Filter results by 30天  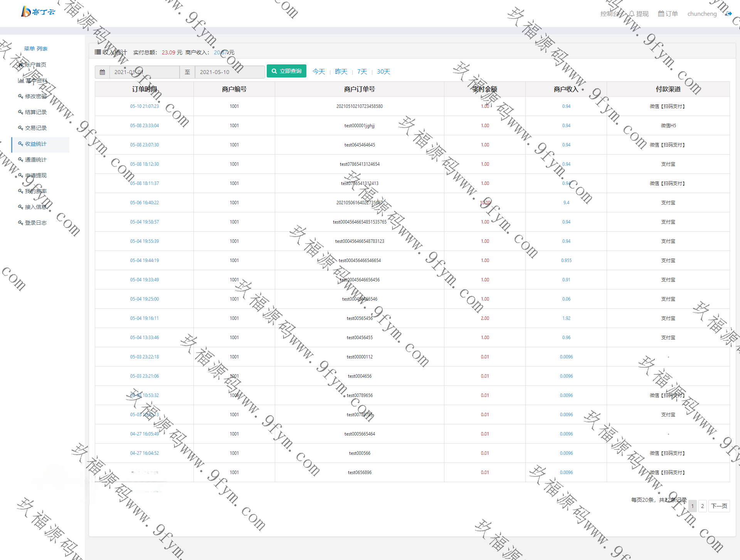click(383, 72)
